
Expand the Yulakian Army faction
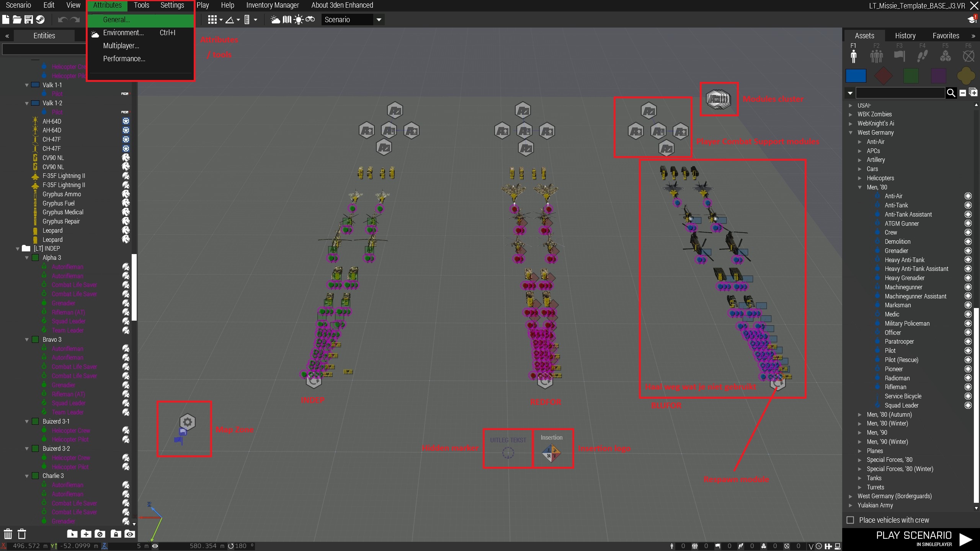tap(851, 505)
